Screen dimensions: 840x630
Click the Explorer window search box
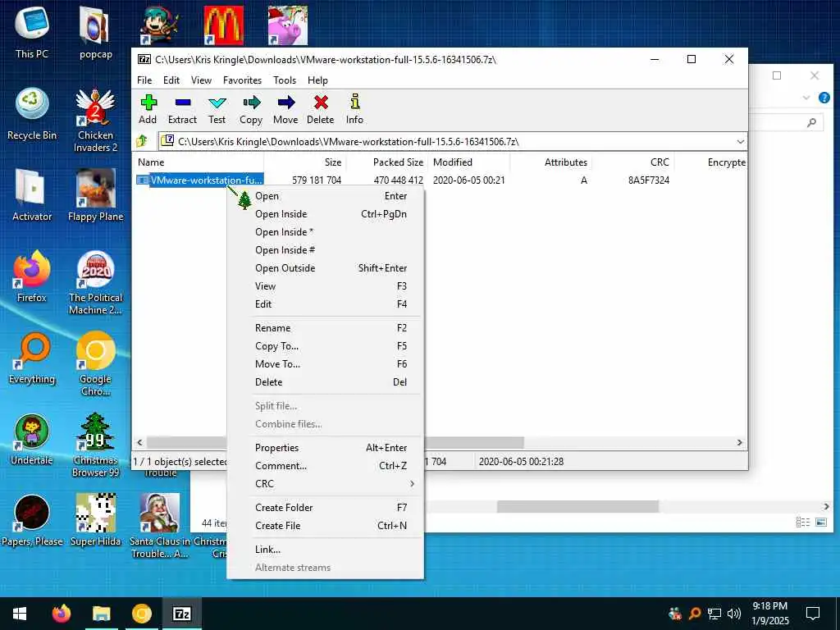point(785,123)
